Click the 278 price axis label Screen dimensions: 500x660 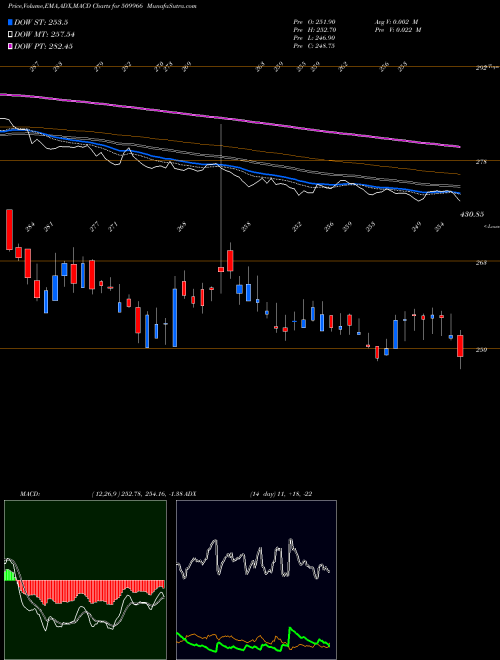pos(481,162)
